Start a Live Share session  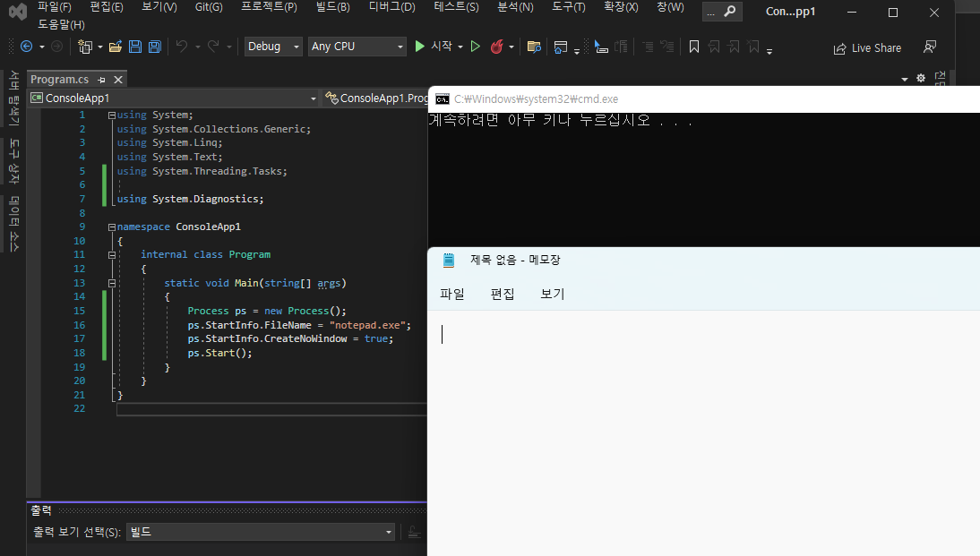(x=867, y=47)
